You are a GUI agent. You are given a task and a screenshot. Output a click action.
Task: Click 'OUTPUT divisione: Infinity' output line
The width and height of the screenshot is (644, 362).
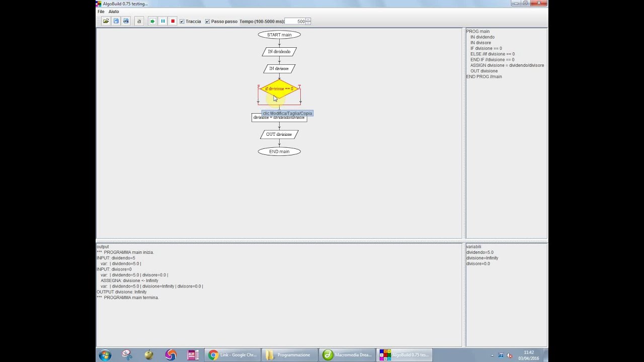click(x=121, y=292)
